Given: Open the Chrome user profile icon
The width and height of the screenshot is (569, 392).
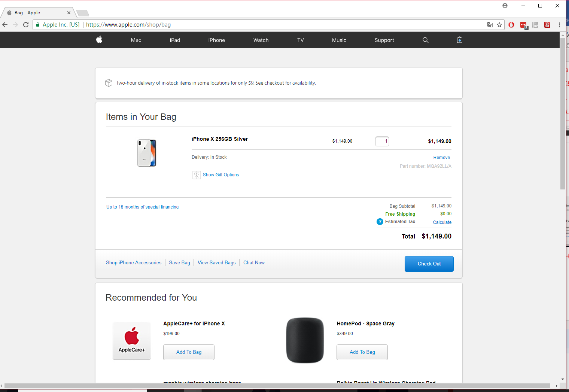Looking at the screenshot, I should 505,6.
